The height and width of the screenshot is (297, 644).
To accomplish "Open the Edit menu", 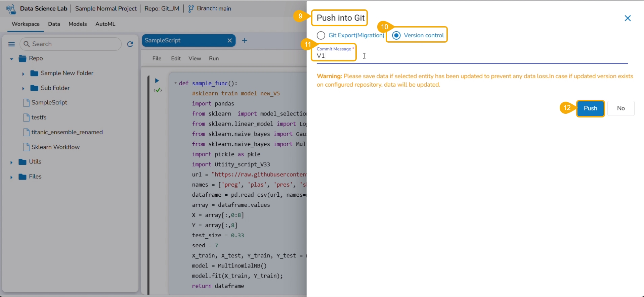I will (x=176, y=58).
